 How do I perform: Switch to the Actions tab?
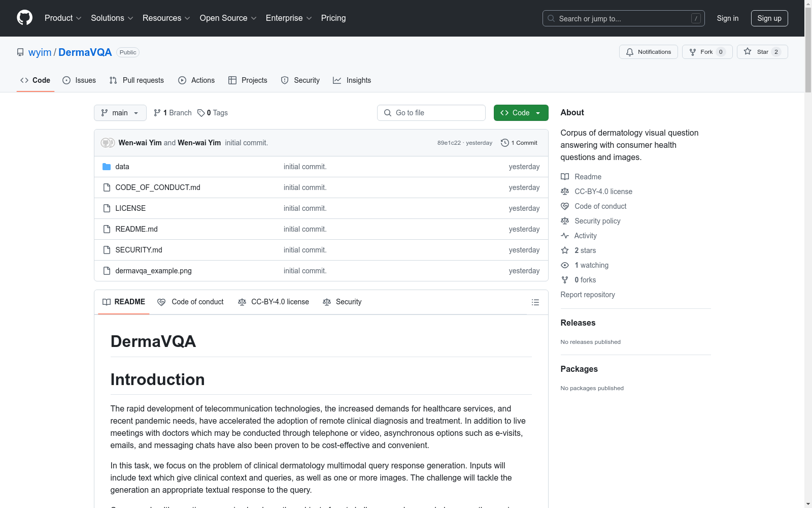pos(196,80)
